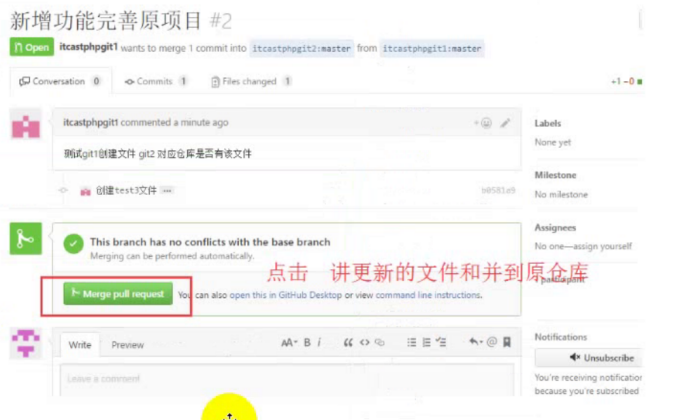Click the 'No milestone' text
Viewport: 692px width, 420px height.
pyautogui.click(x=561, y=195)
